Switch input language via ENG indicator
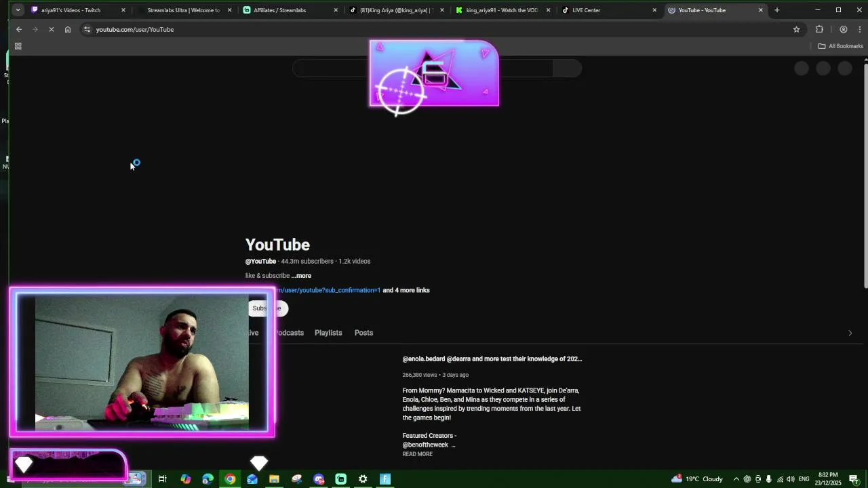This screenshot has height=488, width=868. 804,479
